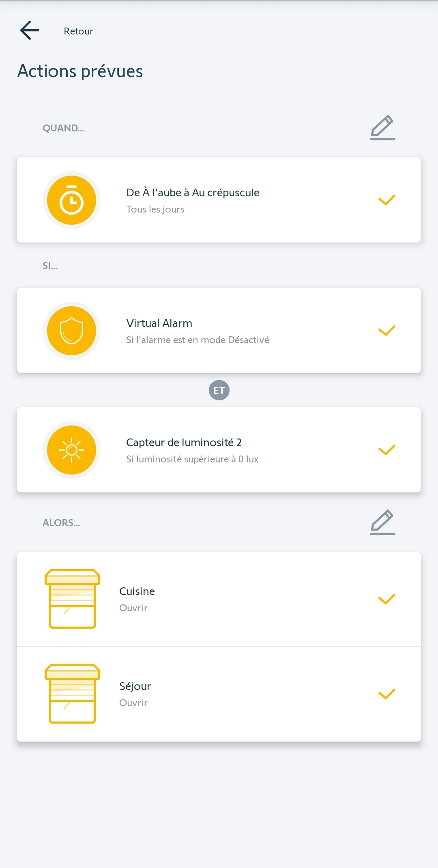
Task: Tap the Séjour shutter icon
Action: coord(72,694)
